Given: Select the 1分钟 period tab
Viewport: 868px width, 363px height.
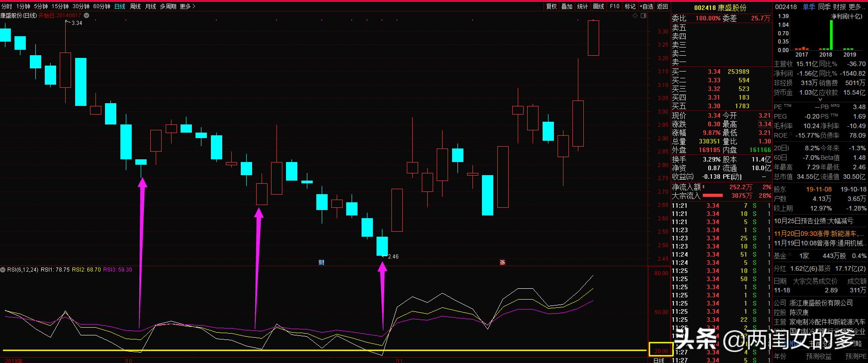Looking at the screenshot, I should [x=23, y=6].
